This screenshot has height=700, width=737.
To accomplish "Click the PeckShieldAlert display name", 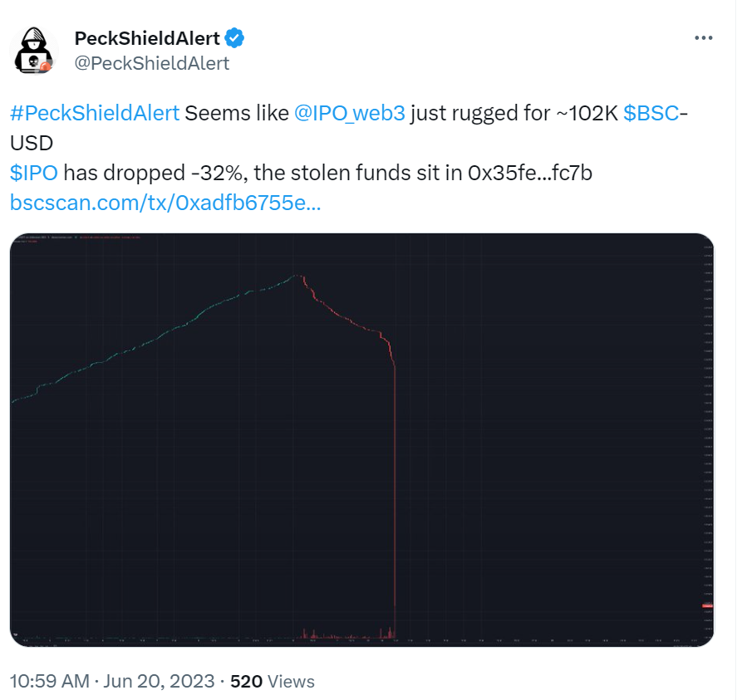I will click(x=147, y=38).
